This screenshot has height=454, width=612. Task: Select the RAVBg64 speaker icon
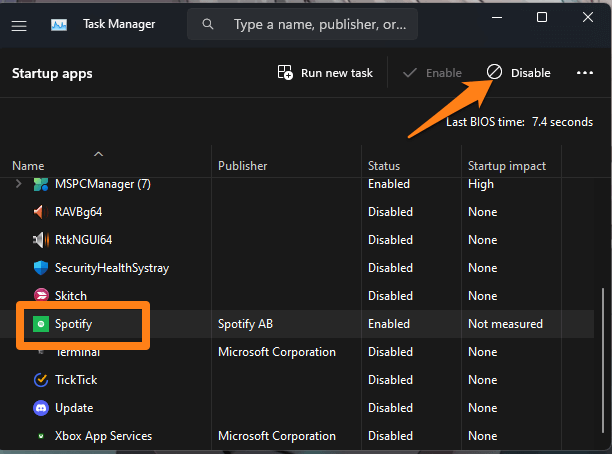41,212
